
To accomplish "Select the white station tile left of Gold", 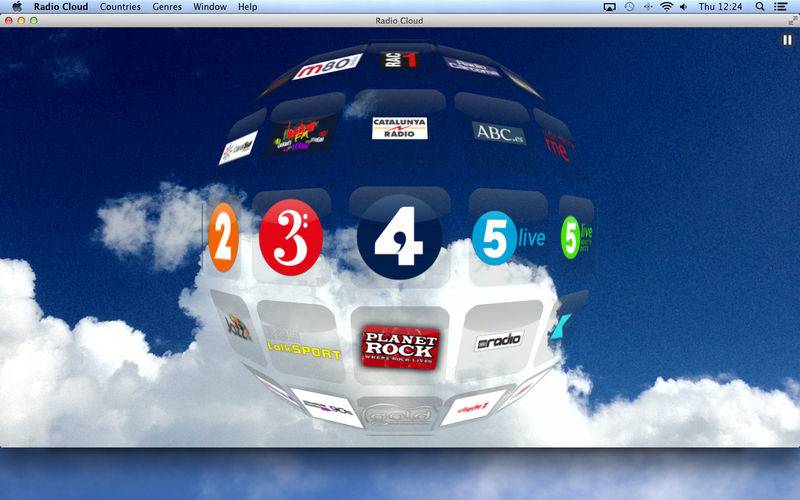I will tap(328, 407).
